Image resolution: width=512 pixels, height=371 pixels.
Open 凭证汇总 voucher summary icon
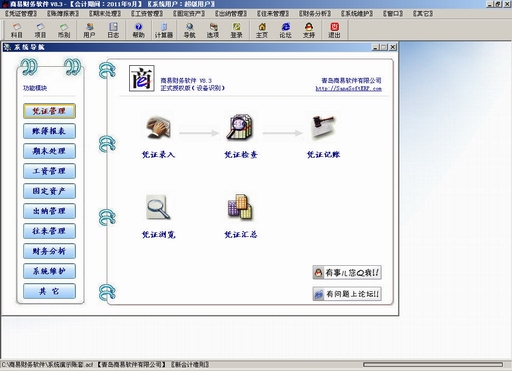tap(240, 207)
